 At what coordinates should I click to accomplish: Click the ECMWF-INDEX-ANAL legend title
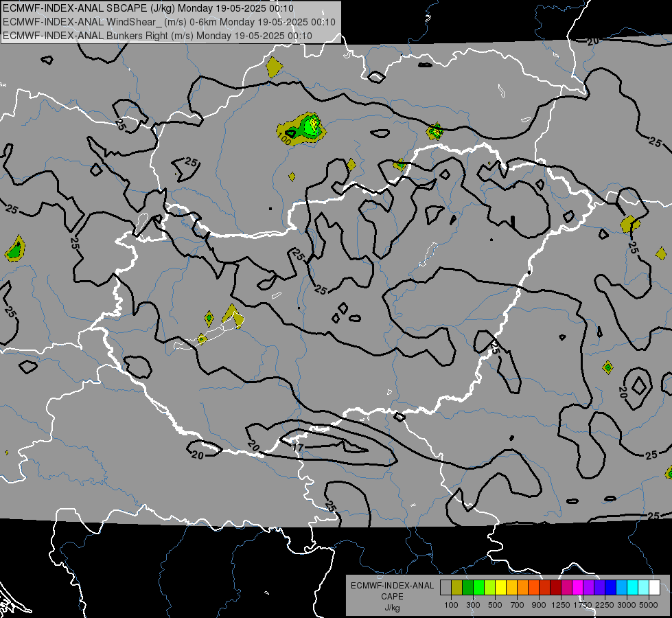[392, 586]
